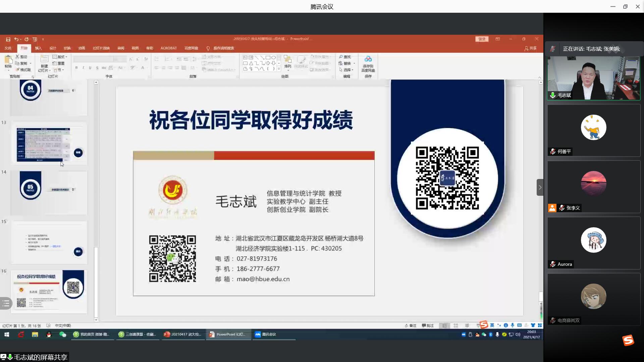Open the 动画 (Animations) ribbon tab
Image resolution: width=644 pixels, height=362 pixels.
(x=82, y=48)
